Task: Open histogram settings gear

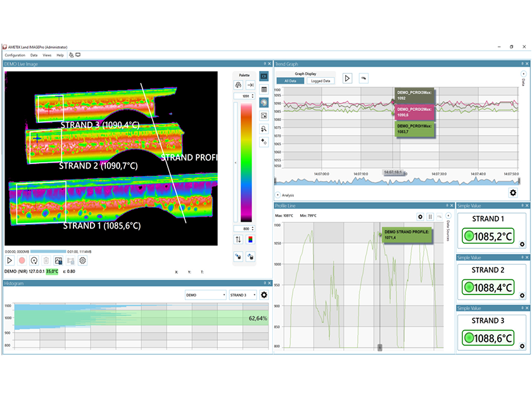Action: coord(264,295)
